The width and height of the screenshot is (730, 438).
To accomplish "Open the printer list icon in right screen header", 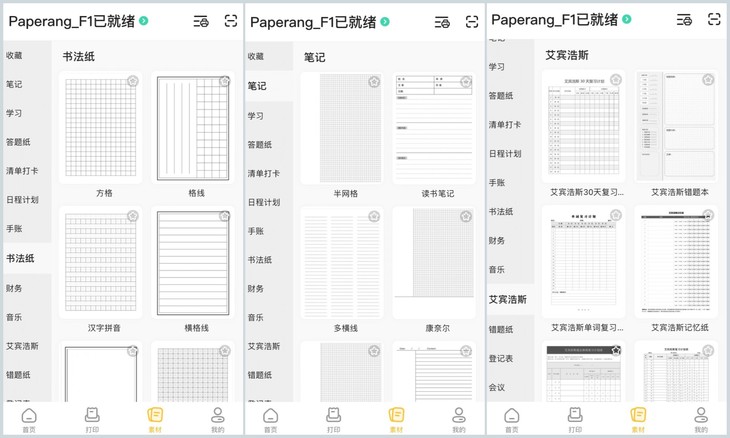I will click(x=684, y=20).
